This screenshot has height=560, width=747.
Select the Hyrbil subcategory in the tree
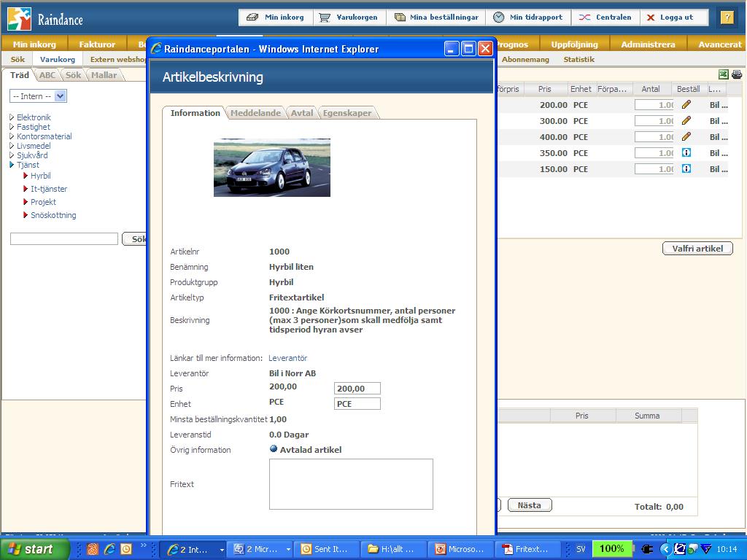click(40, 176)
